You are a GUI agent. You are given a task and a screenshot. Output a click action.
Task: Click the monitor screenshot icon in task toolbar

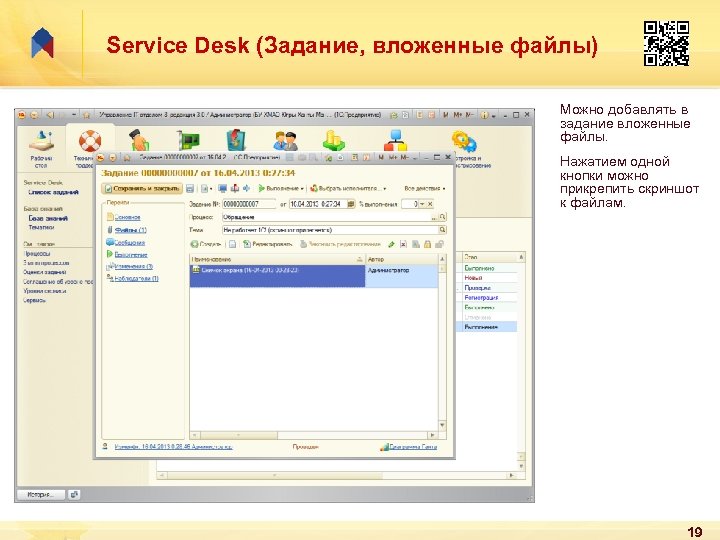tap(223, 188)
